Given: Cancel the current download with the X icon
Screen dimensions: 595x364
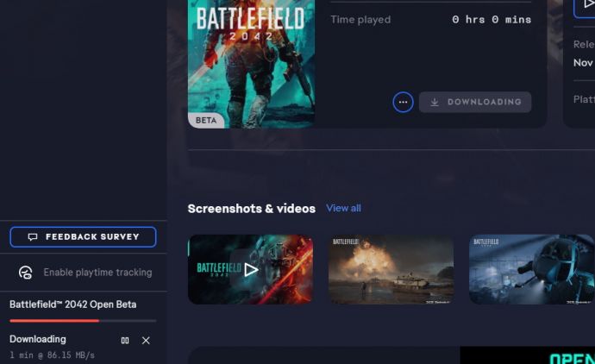Looking at the screenshot, I should (x=146, y=341).
